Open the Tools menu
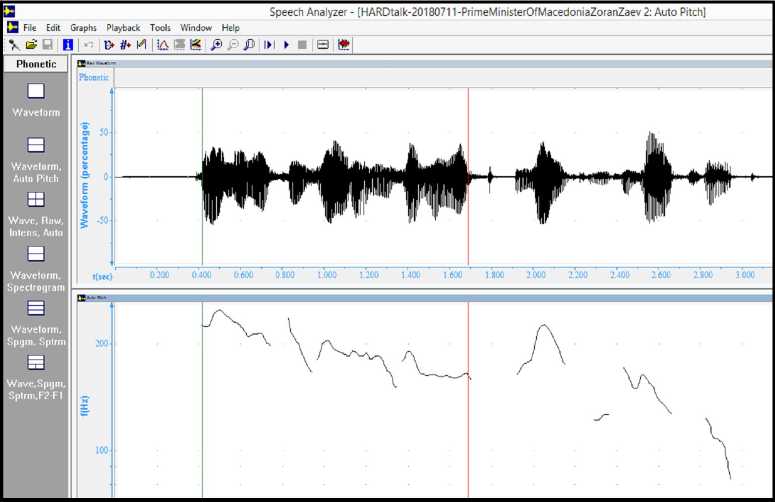 click(x=160, y=28)
